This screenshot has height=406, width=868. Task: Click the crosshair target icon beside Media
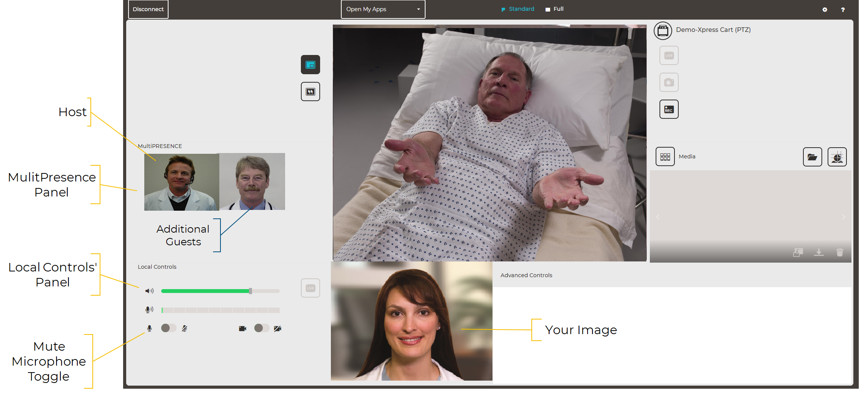837,157
